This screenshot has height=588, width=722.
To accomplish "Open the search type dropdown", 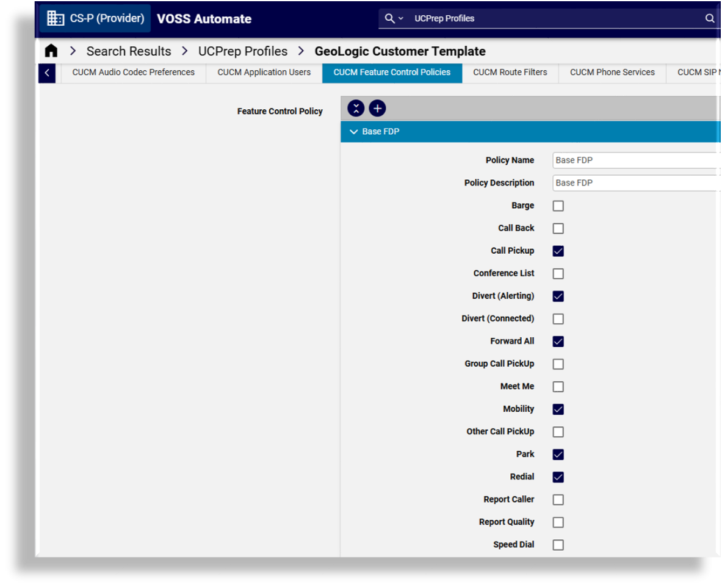I will pos(394,18).
